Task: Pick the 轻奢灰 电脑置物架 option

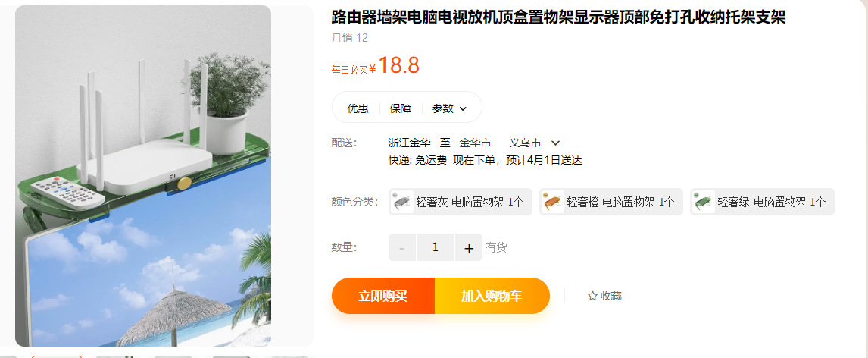Action: tap(460, 202)
